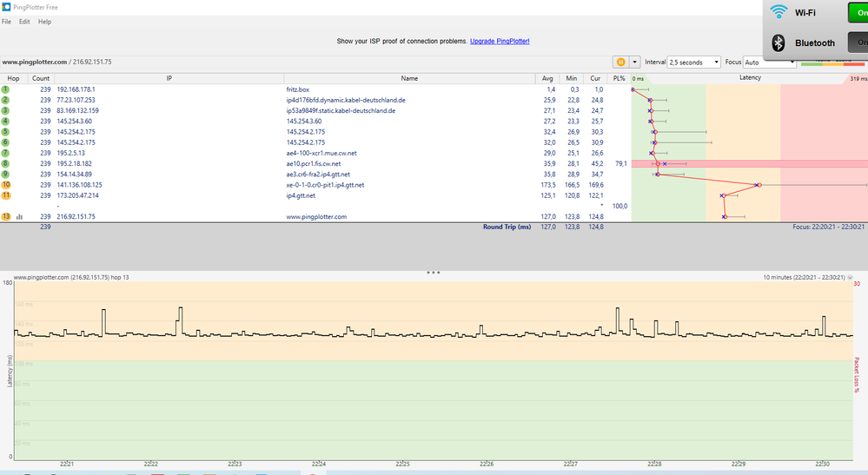868x475 pixels.
Task: Click the latency color scale legend bar
Action: point(832,64)
